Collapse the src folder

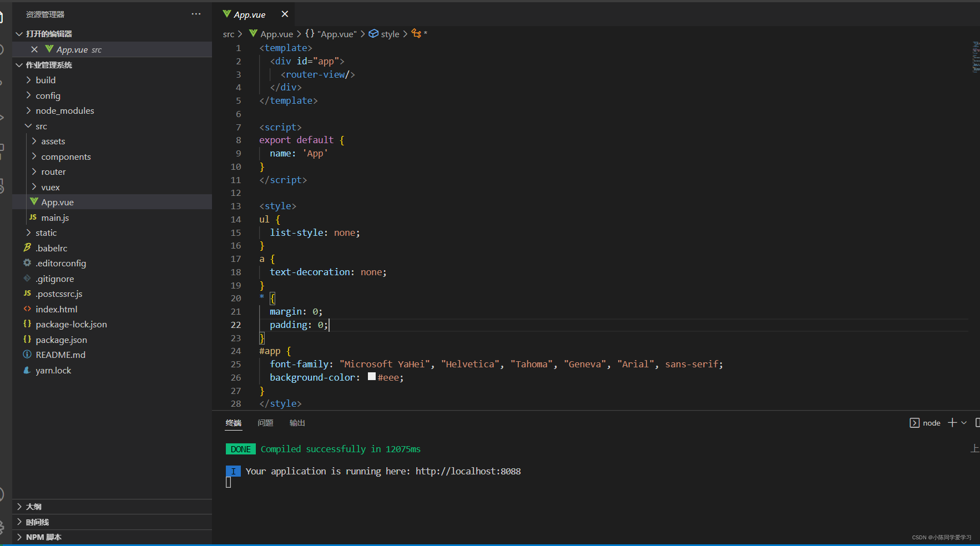tap(112, 126)
